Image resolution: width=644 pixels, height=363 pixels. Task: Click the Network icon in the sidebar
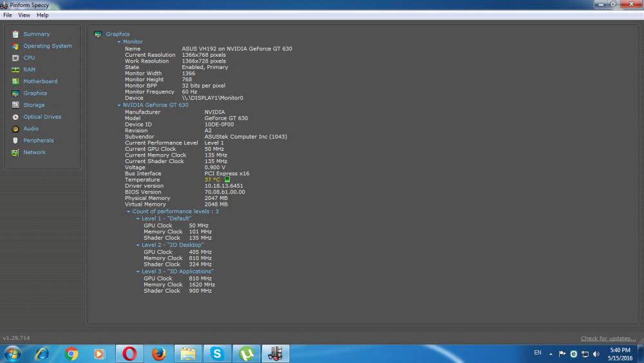[15, 153]
